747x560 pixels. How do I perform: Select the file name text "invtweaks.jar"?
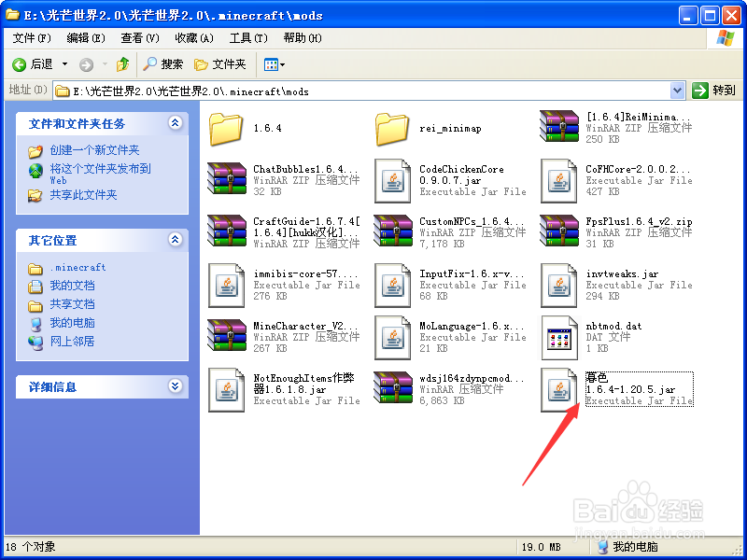(x=622, y=274)
